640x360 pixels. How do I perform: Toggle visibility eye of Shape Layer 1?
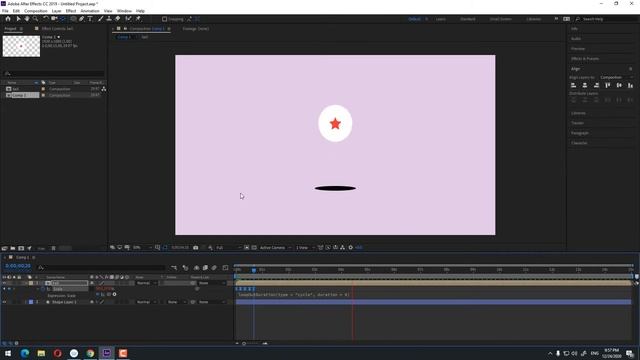[x=4, y=302]
